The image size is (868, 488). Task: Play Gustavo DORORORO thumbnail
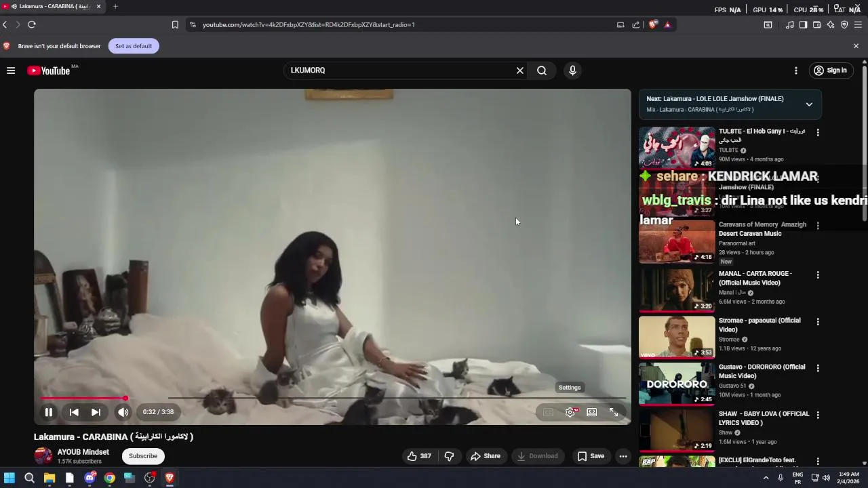click(x=677, y=384)
